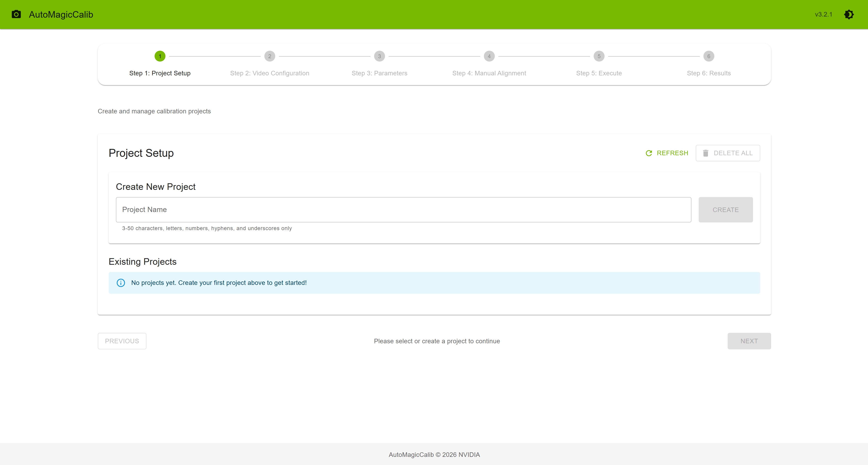Click the DELETE ALL button text

point(733,153)
